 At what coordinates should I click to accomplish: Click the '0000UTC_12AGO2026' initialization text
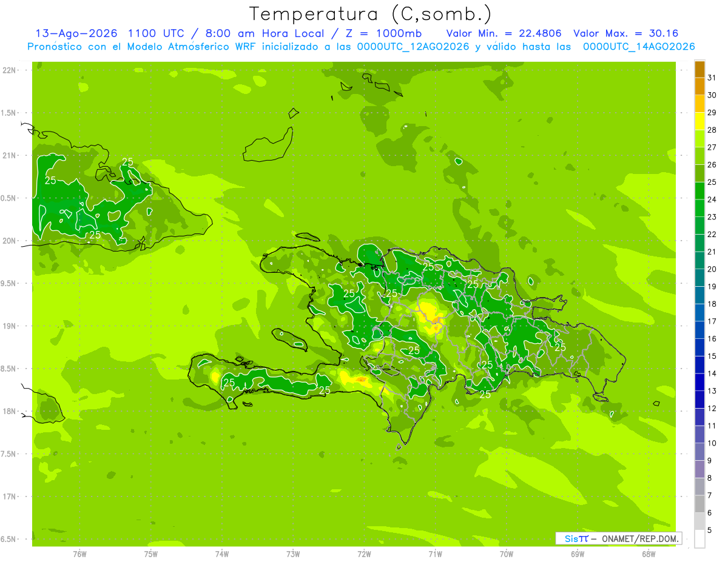click(414, 47)
